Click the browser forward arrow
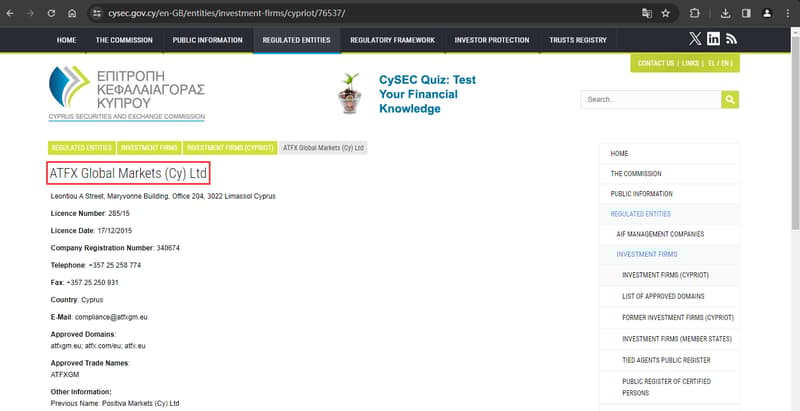 coord(30,14)
